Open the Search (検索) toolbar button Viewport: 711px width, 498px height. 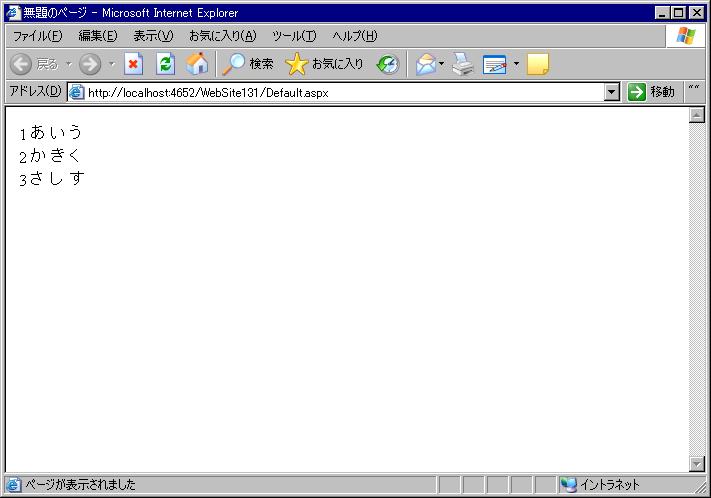pyautogui.click(x=248, y=64)
